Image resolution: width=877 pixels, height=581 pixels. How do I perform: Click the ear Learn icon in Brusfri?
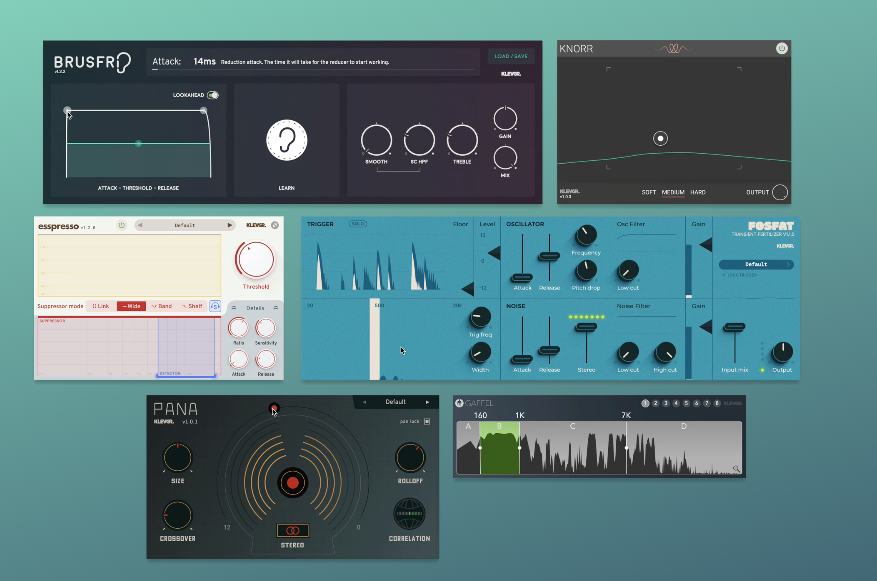[x=286, y=141]
